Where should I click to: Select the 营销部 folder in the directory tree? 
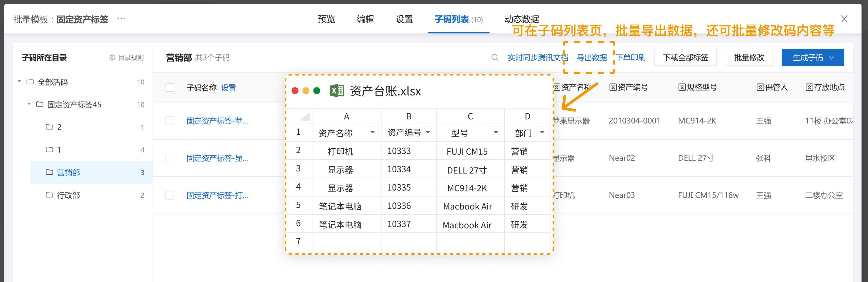[68, 173]
